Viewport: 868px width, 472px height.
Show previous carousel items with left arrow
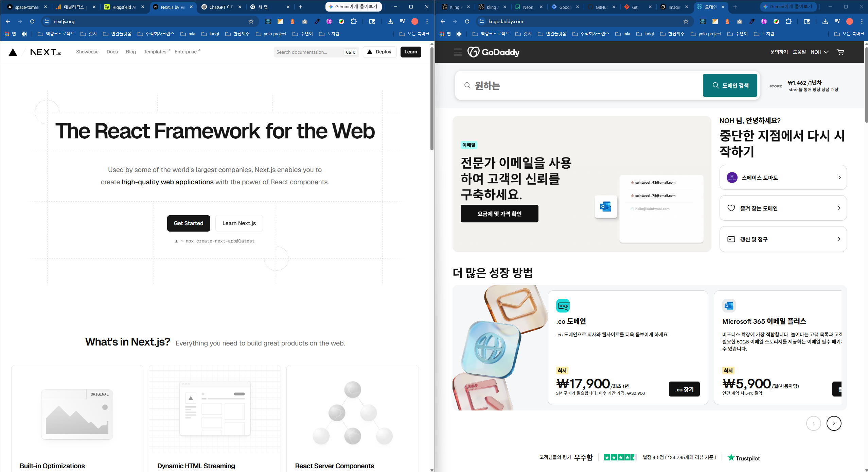click(813, 423)
